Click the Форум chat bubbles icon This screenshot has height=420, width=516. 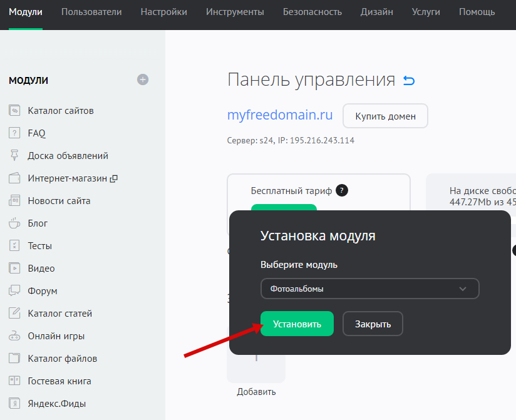pyautogui.click(x=14, y=291)
